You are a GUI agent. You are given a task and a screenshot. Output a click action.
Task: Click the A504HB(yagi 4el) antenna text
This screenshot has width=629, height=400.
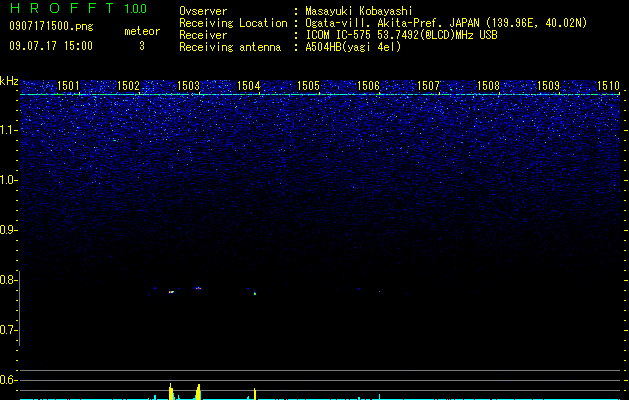353,47
